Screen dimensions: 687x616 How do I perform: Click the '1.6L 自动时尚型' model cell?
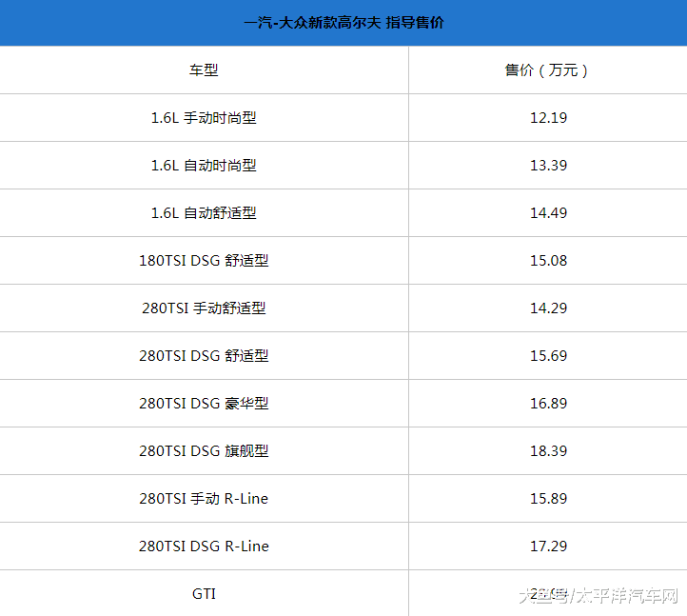[x=204, y=166]
